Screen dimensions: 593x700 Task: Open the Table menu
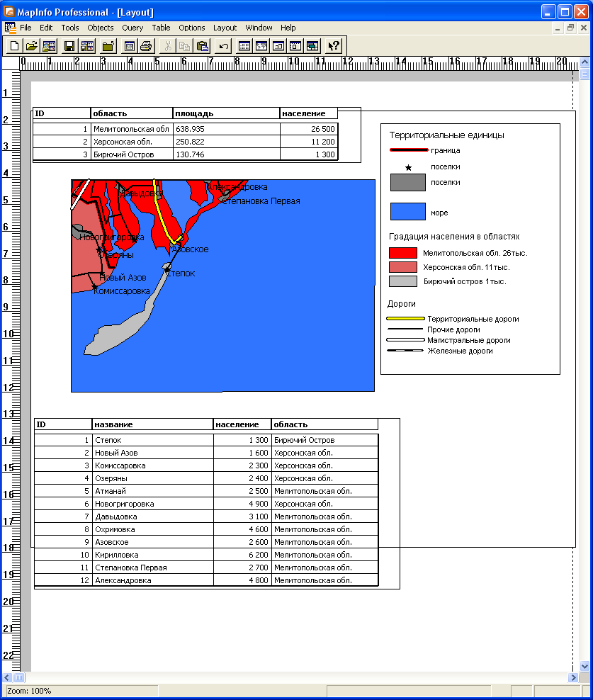click(x=161, y=28)
